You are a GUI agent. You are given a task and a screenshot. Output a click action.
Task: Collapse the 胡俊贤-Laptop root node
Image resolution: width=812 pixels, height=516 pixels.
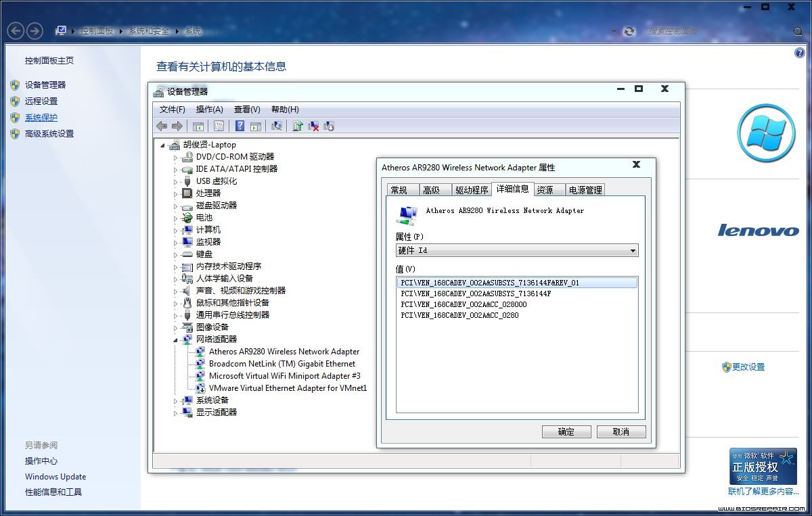pos(162,145)
